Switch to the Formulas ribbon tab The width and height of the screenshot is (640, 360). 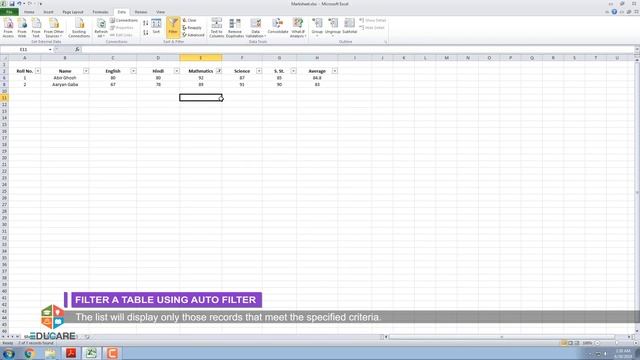[x=100, y=12]
